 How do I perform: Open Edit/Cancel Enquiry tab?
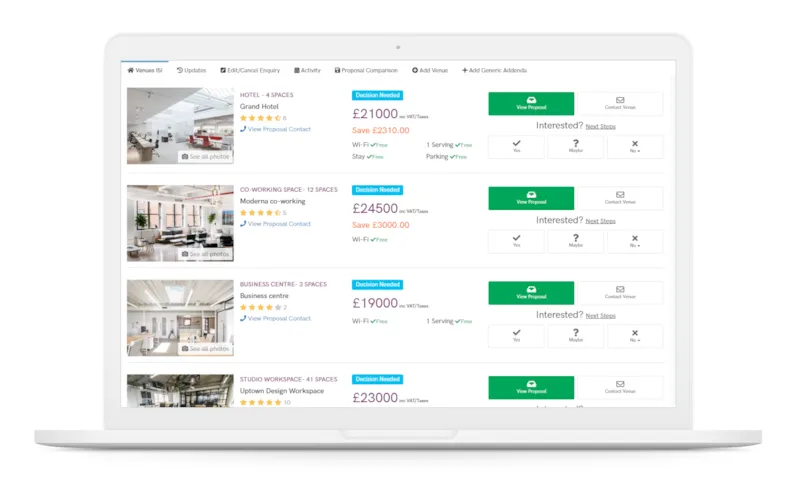tap(250, 70)
